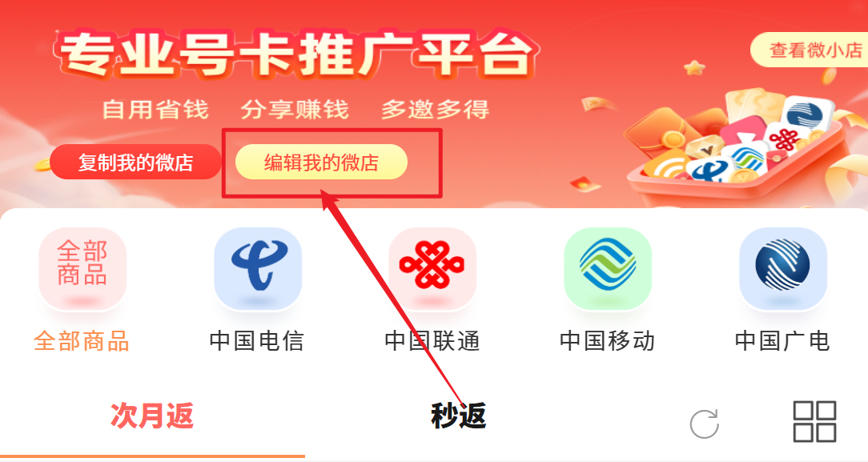
Task: Switch to grid view with four-squares icon
Action: tap(814, 422)
